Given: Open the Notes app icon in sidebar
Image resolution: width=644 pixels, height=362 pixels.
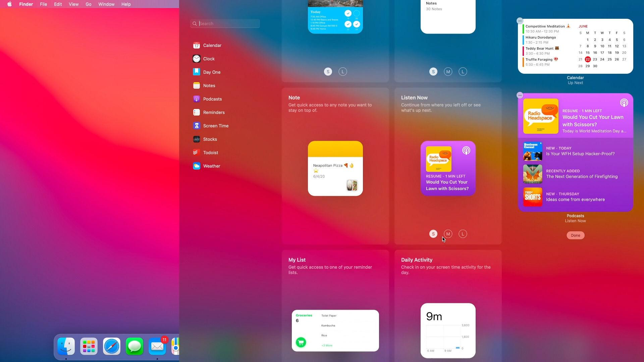Looking at the screenshot, I should (196, 85).
